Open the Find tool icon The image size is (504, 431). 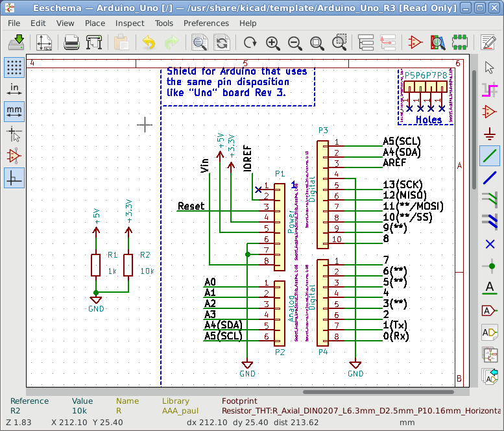tap(199, 42)
